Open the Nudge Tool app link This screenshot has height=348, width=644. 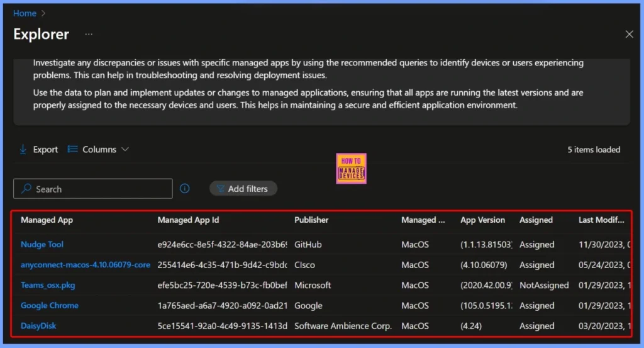pyautogui.click(x=42, y=244)
